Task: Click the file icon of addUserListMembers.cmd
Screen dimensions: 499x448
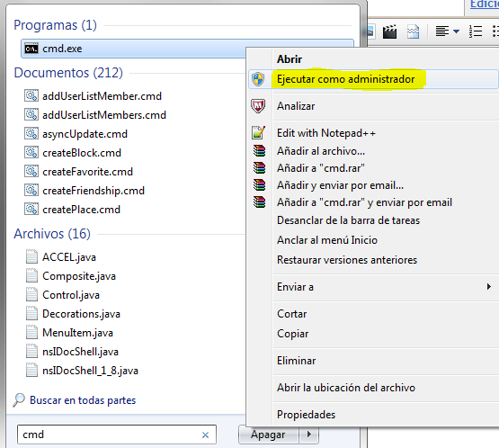Action: (x=31, y=114)
